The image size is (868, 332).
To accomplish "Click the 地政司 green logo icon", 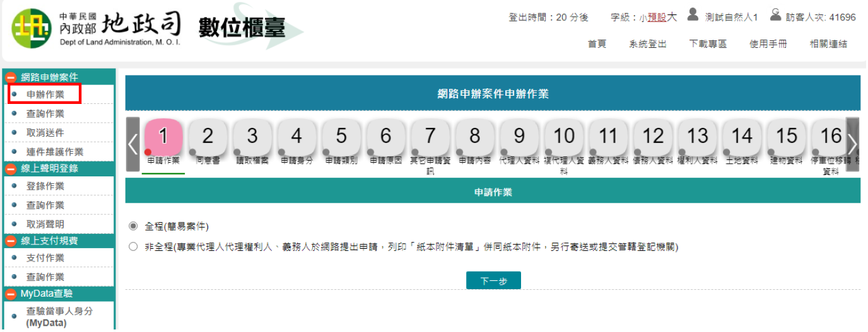I will tap(32, 29).
